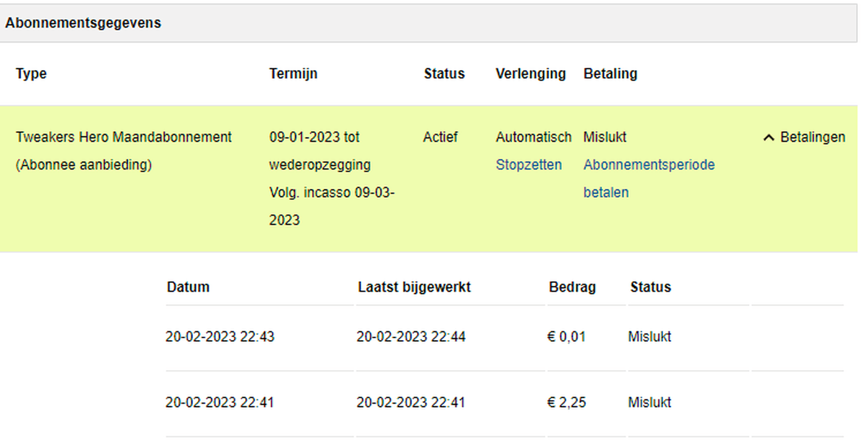Viewport: 868px width, 443px height.
Task: Click the chevron icon beside Betalingen
Action: point(768,138)
